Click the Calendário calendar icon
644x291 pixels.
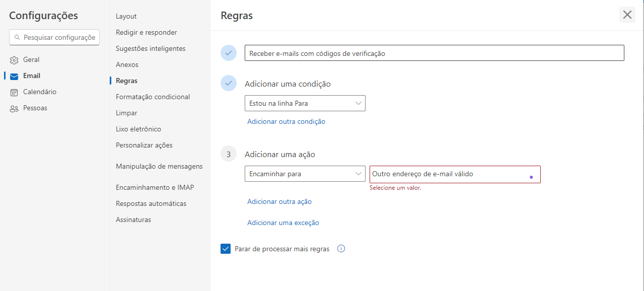pyautogui.click(x=14, y=92)
